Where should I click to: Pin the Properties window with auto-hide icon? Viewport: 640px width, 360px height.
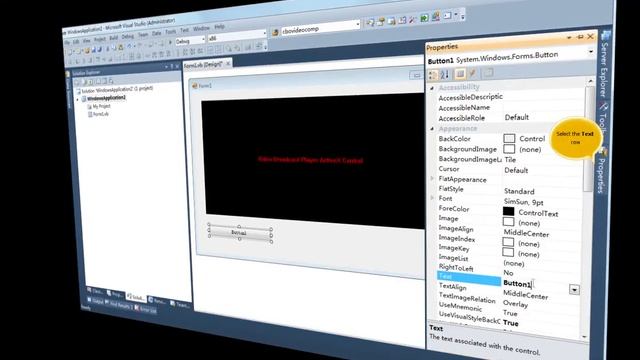[580, 37]
